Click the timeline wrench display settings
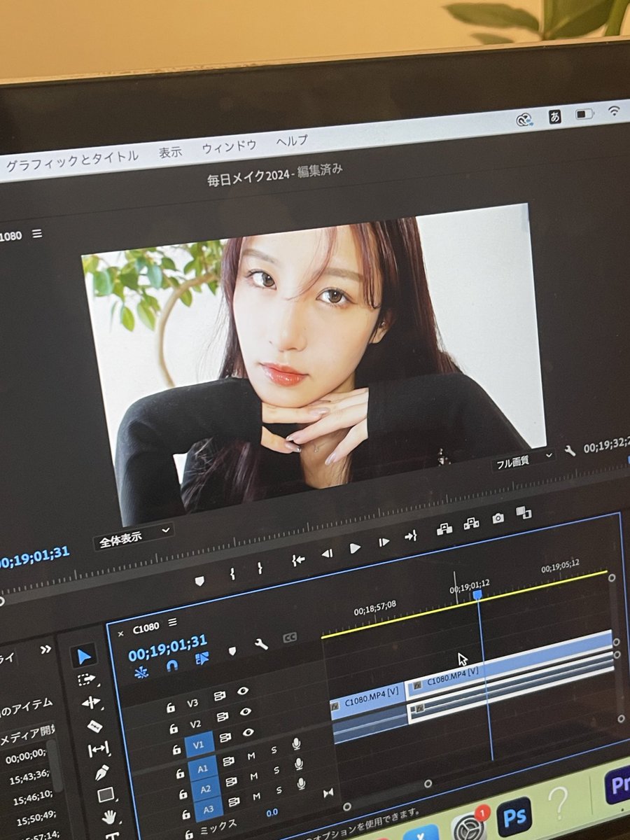This screenshot has width=630, height=840. [261, 644]
